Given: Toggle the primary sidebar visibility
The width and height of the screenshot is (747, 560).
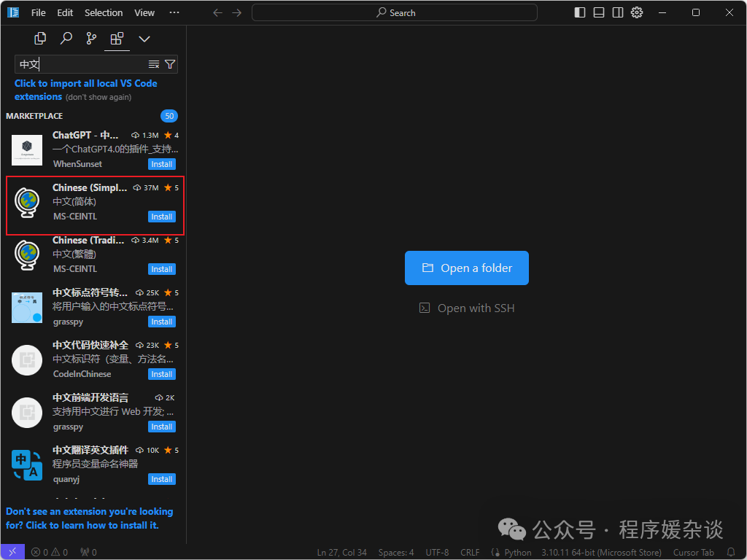Looking at the screenshot, I should pyautogui.click(x=580, y=12).
